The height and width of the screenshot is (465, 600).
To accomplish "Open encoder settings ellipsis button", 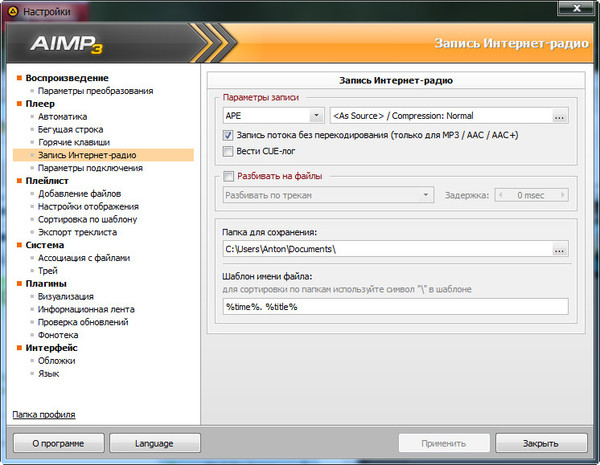I will pyautogui.click(x=559, y=116).
